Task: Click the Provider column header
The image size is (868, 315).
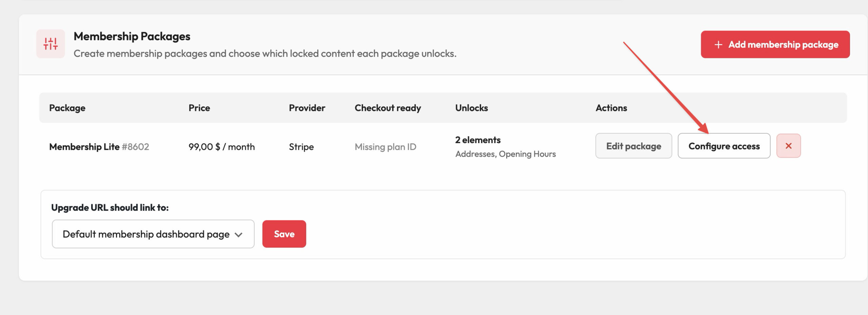Action: pos(307,108)
